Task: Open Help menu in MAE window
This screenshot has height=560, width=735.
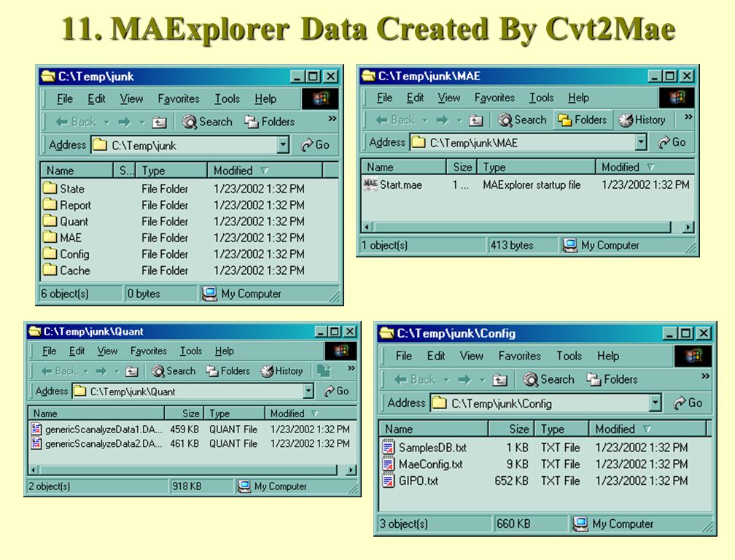Action: click(578, 98)
